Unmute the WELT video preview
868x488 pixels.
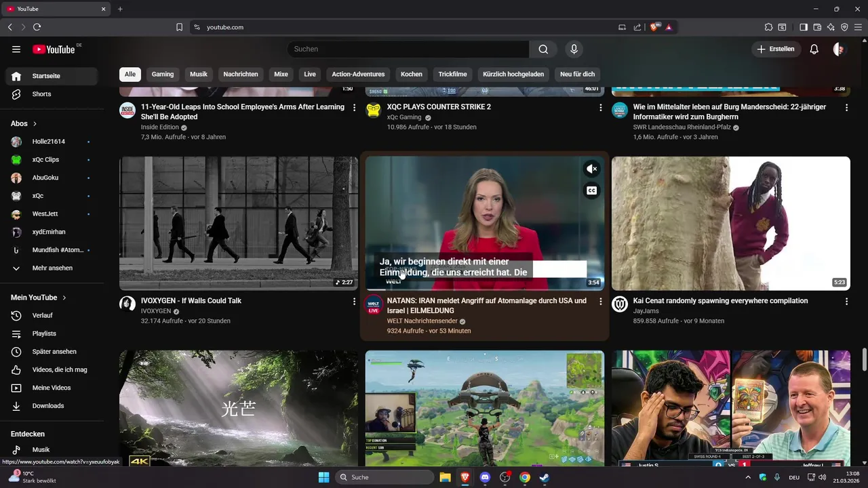coord(591,169)
